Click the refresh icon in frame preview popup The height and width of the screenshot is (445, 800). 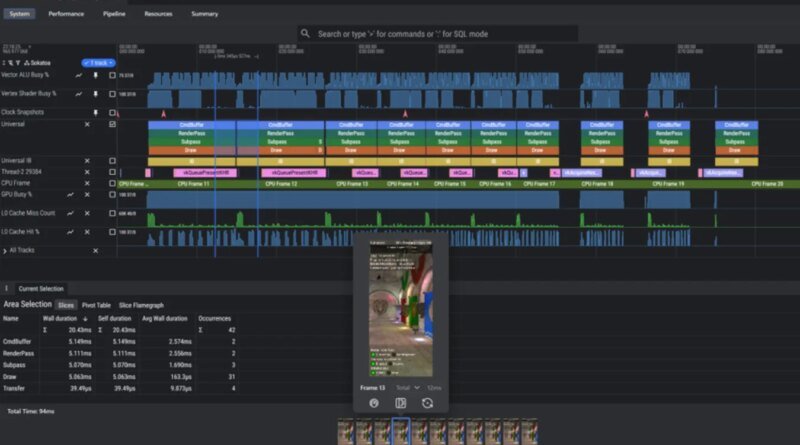(x=427, y=403)
